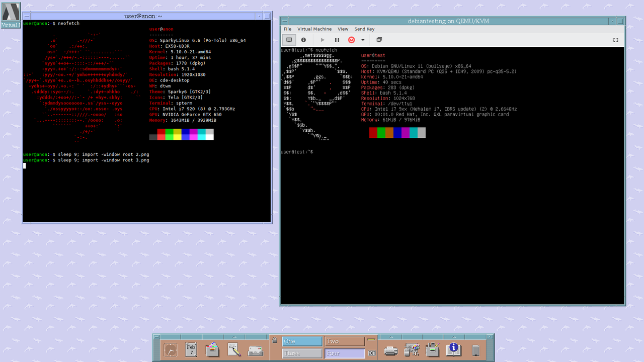Shut down the VM with red power button
Viewport: 644px width, 362px height.
pyautogui.click(x=352, y=40)
